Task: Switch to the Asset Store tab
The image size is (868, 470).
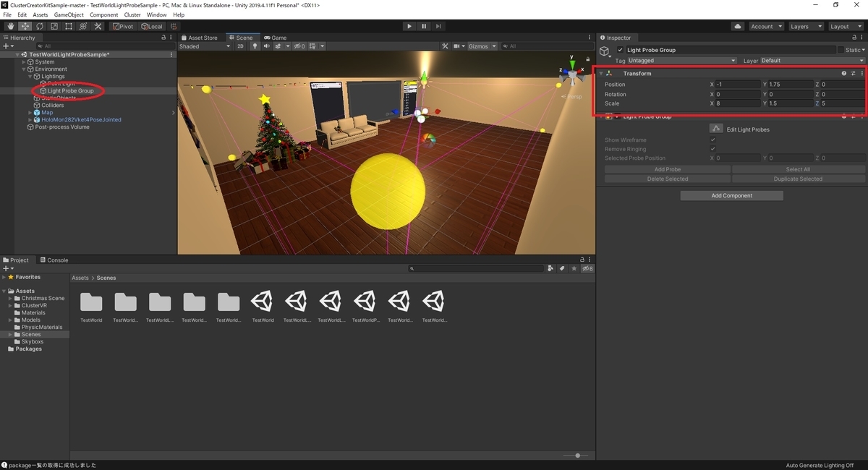Action: pos(200,38)
